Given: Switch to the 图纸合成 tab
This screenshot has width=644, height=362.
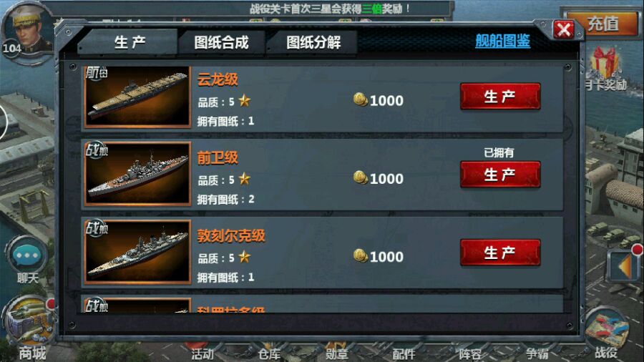Looking at the screenshot, I should (221, 42).
